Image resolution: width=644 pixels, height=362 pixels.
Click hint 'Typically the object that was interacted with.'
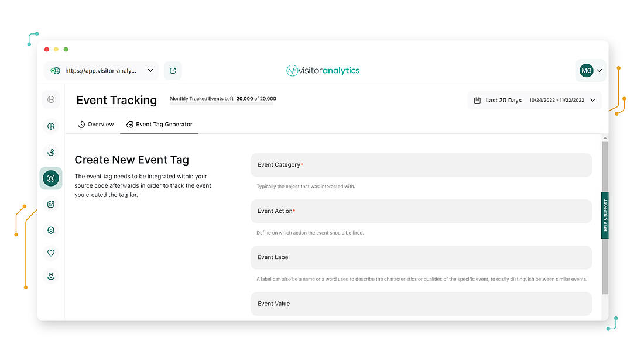[x=306, y=187]
